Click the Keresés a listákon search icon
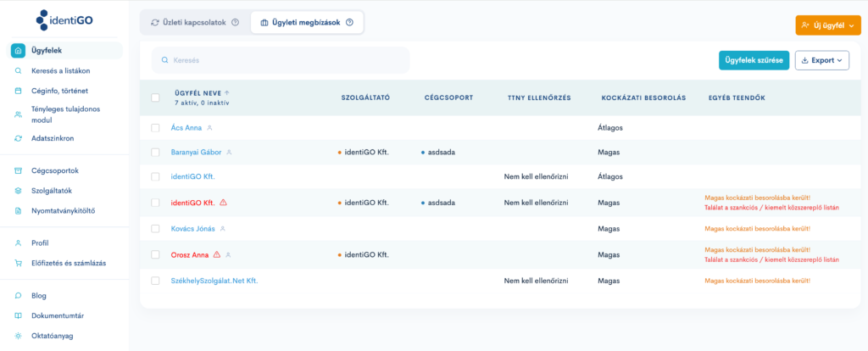This screenshot has width=868, height=351. (x=19, y=71)
